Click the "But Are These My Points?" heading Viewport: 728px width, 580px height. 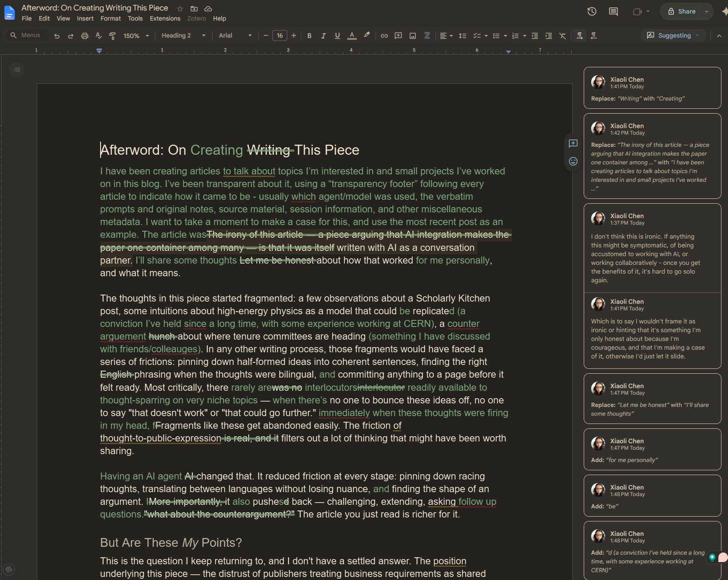tap(171, 542)
